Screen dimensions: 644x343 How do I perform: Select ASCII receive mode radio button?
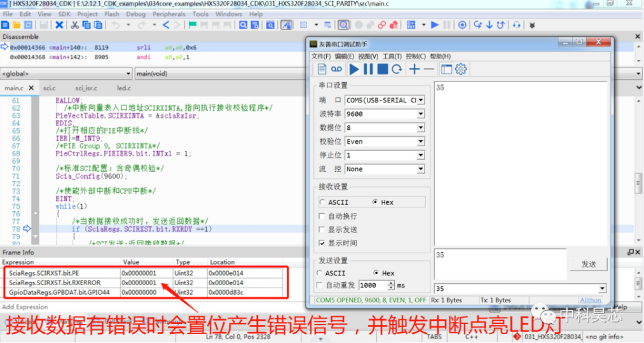coord(322,202)
